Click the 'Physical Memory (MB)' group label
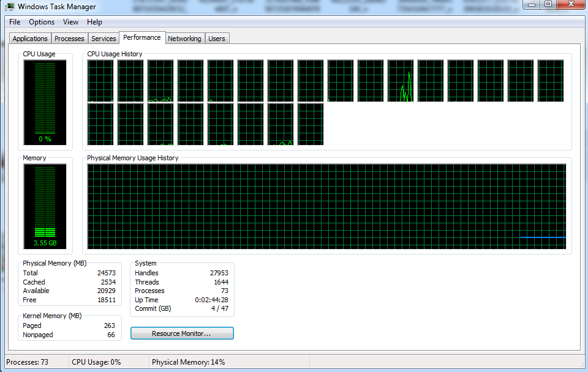 (x=55, y=263)
